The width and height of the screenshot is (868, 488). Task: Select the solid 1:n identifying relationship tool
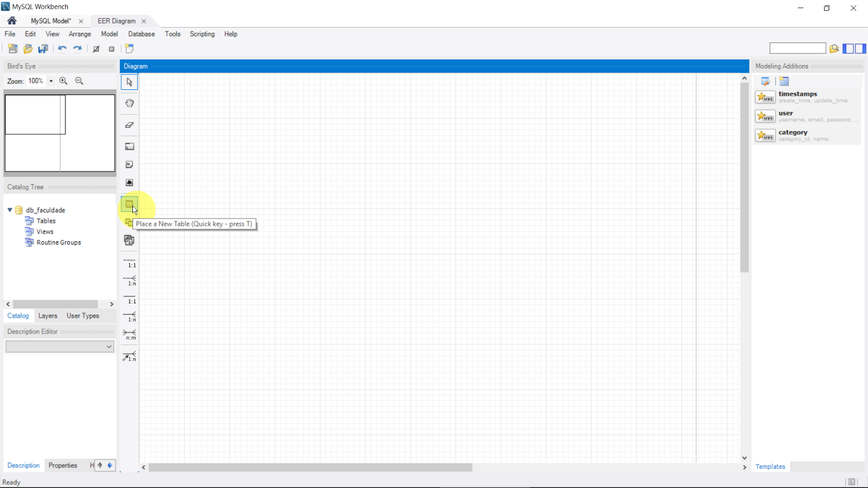coord(130,317)
